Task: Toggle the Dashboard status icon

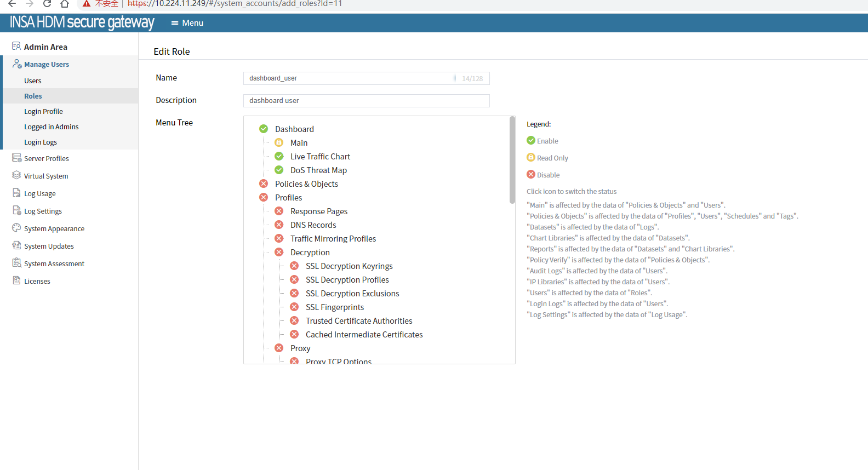Action: pos(264,129)
